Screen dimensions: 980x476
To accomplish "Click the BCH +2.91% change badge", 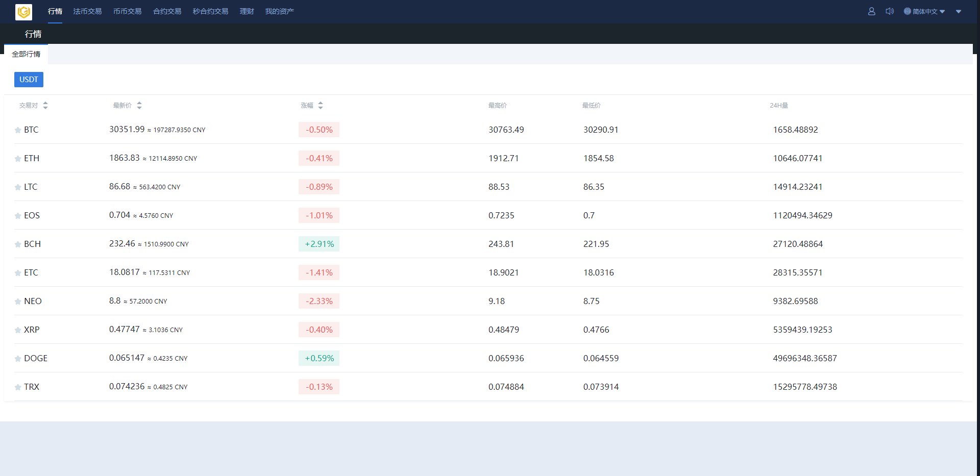I will click(x=319, y=244).
